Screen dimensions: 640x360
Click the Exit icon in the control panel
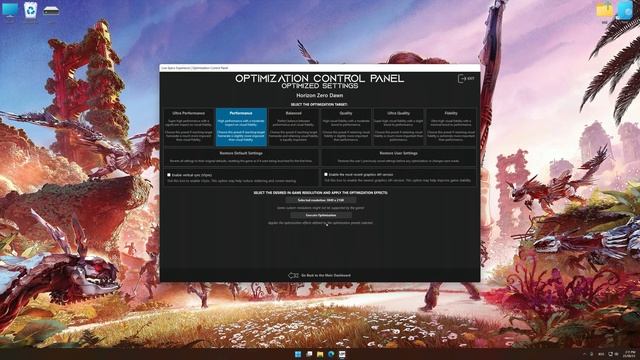(x=466, y=78)
